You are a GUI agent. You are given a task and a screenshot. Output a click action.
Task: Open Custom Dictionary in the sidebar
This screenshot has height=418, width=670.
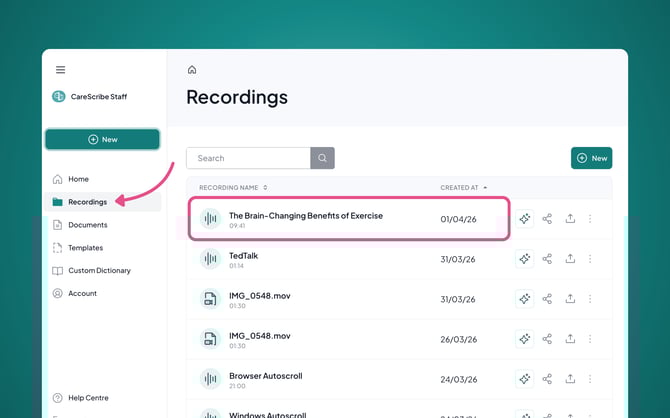click(x=99, y=271)
